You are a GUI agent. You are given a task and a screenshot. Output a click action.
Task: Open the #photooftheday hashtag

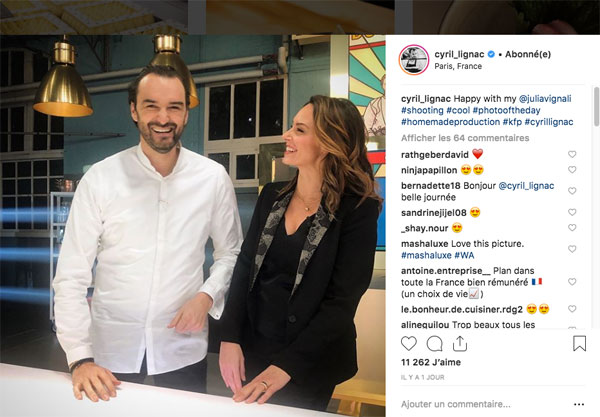coord(506,110)
